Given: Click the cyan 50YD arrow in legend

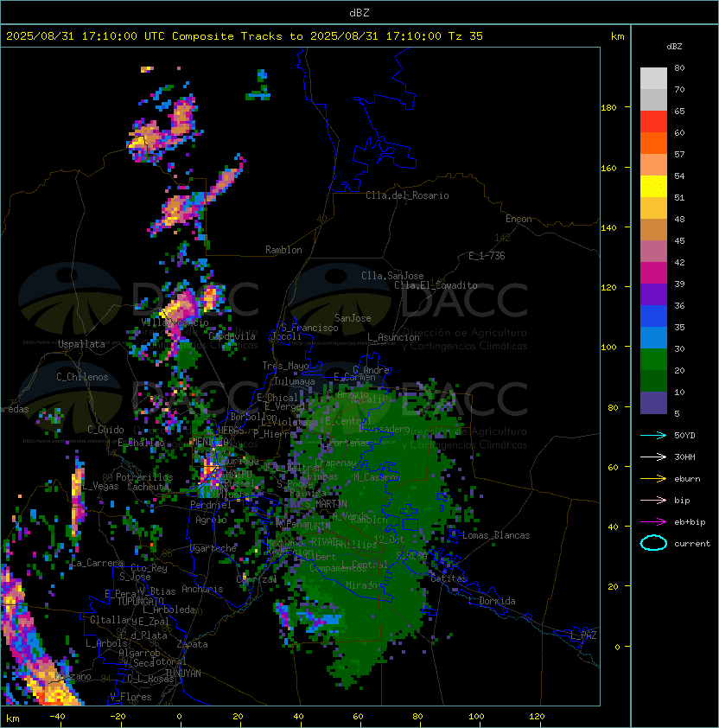Looking at the screenshot, I should pyautogui.click(x=653, y=435).
